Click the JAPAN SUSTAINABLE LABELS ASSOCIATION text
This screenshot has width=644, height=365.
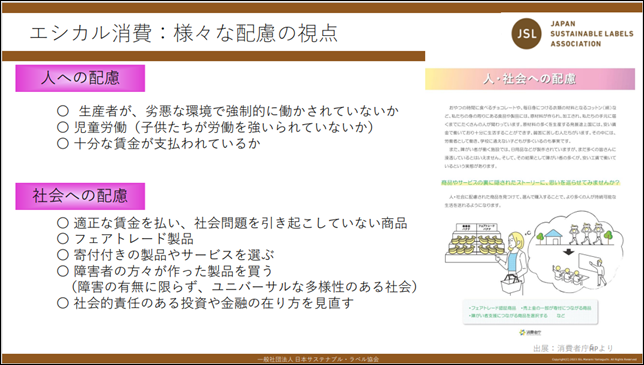click(592, 34)
